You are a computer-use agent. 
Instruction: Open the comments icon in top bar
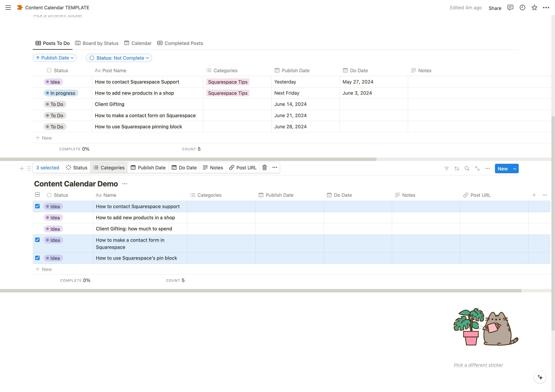point(510,8)
